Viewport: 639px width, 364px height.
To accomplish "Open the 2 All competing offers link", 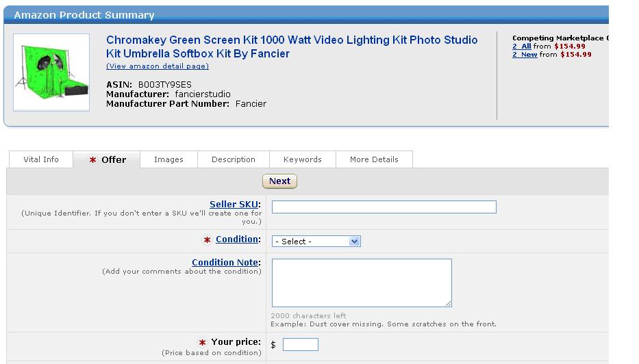I will point(521,47).
